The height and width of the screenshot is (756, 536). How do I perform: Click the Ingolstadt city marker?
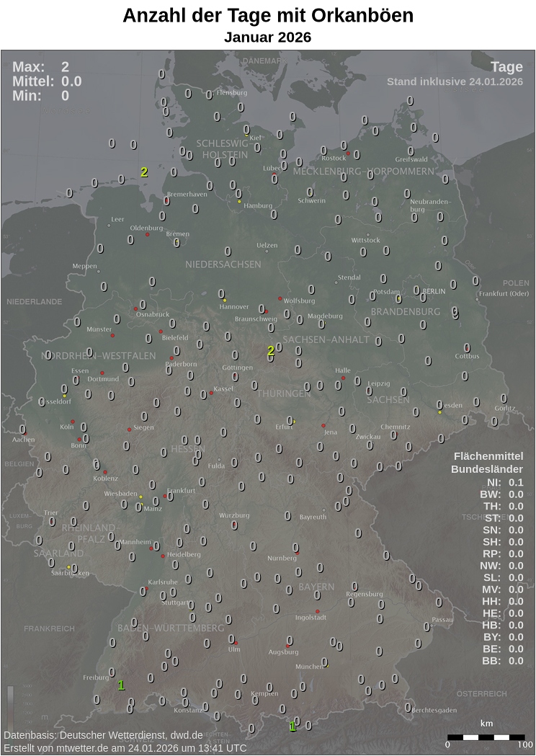[x=317, y=611]
